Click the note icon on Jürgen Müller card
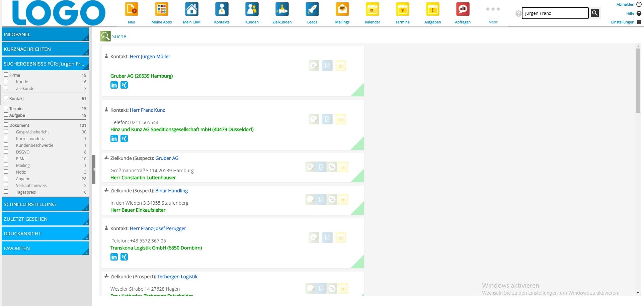Image resolution: width=644 pixels, height=306 pixels. point(314,66)
